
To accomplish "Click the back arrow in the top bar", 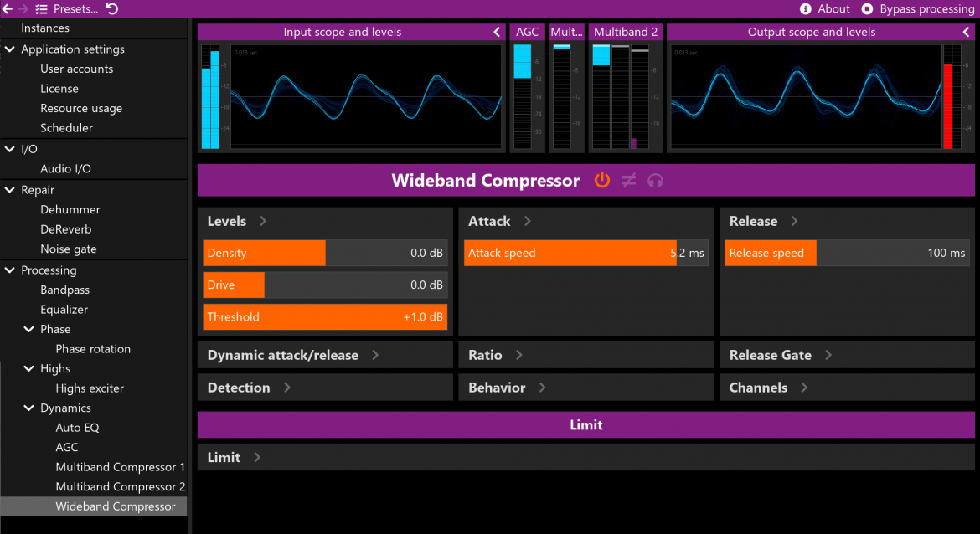I will [8, 8].
